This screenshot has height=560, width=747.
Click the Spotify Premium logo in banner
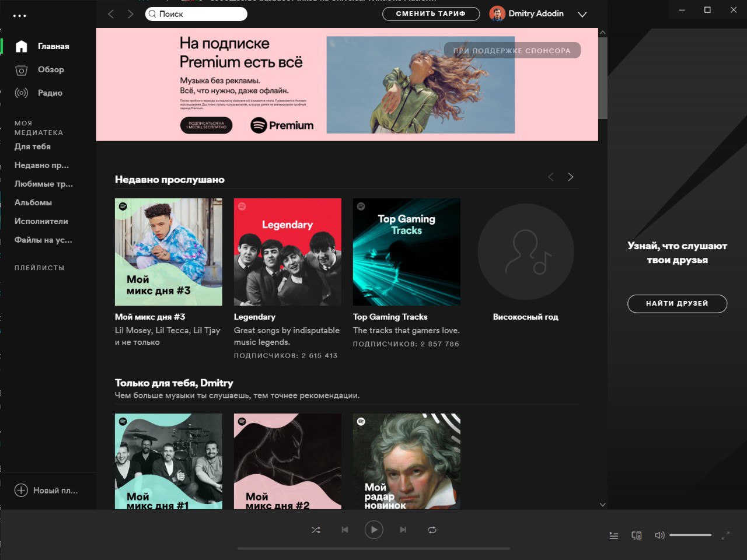[x=282, y=125]
